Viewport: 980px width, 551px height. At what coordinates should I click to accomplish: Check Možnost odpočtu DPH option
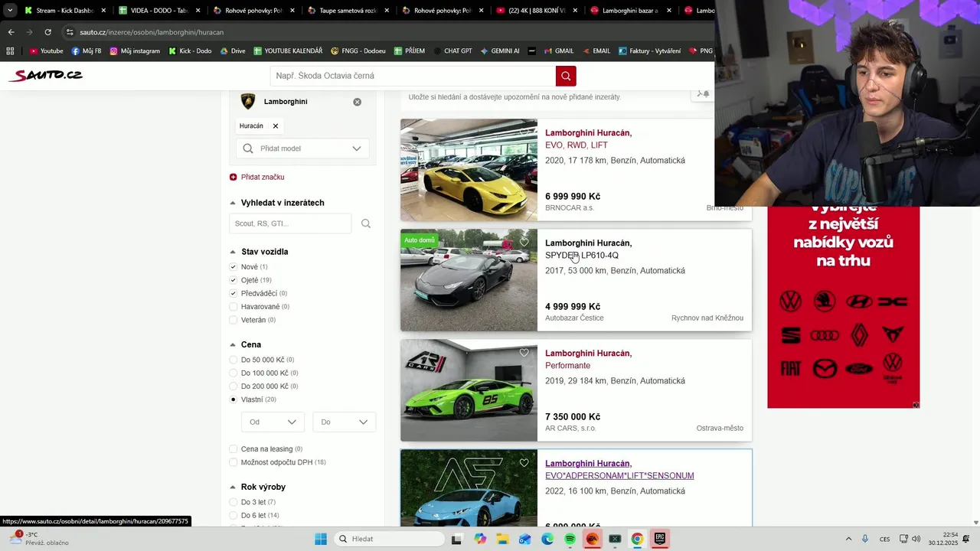coord(234,462)
